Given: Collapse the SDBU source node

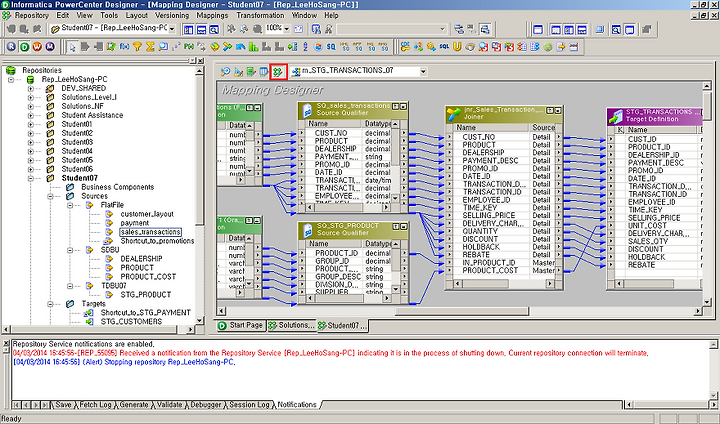Looking at the screenshot, I should pos(70,250).
